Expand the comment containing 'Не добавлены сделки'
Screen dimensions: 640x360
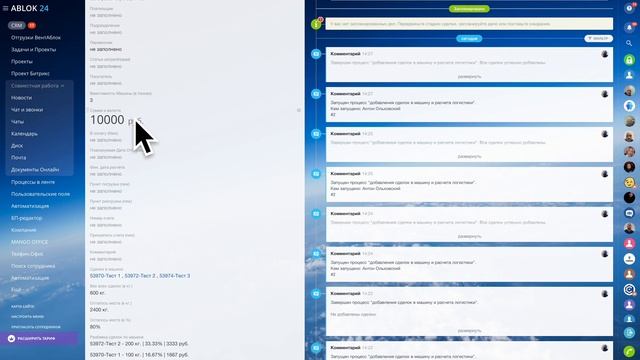tap(469, 331)
